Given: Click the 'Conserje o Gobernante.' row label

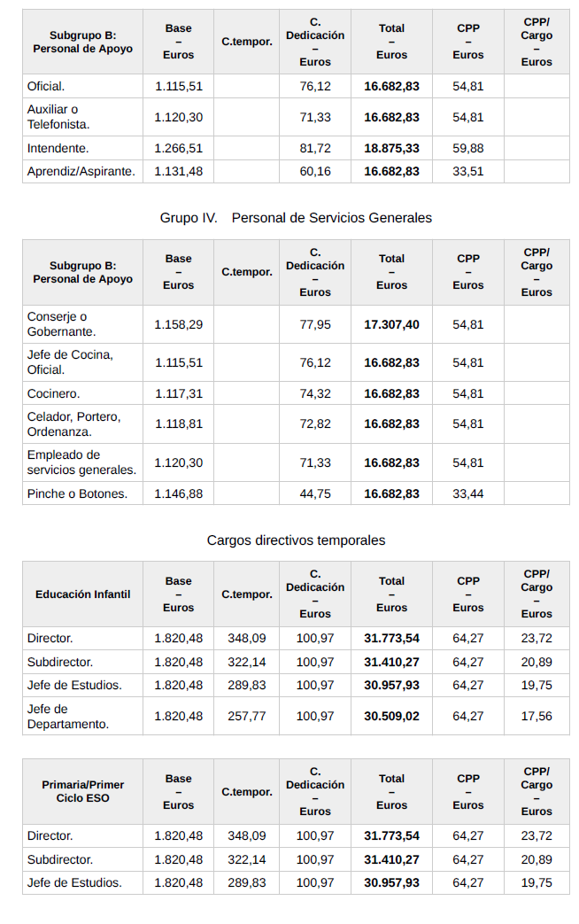Looking at the screenshot, I should pos(62,324).
